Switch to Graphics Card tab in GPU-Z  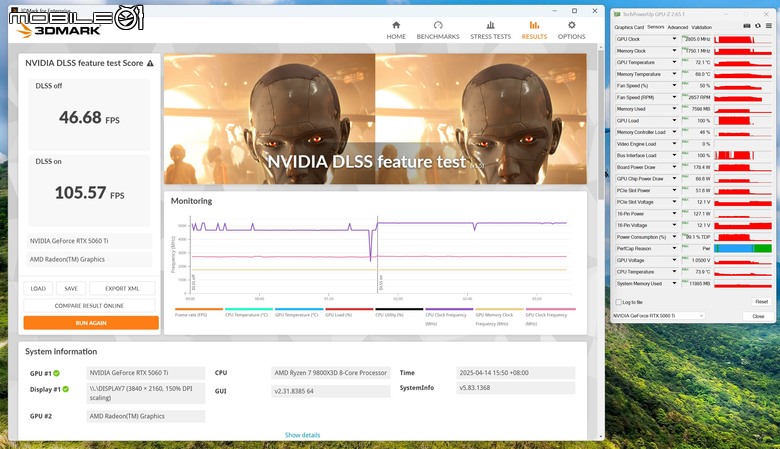629,27
